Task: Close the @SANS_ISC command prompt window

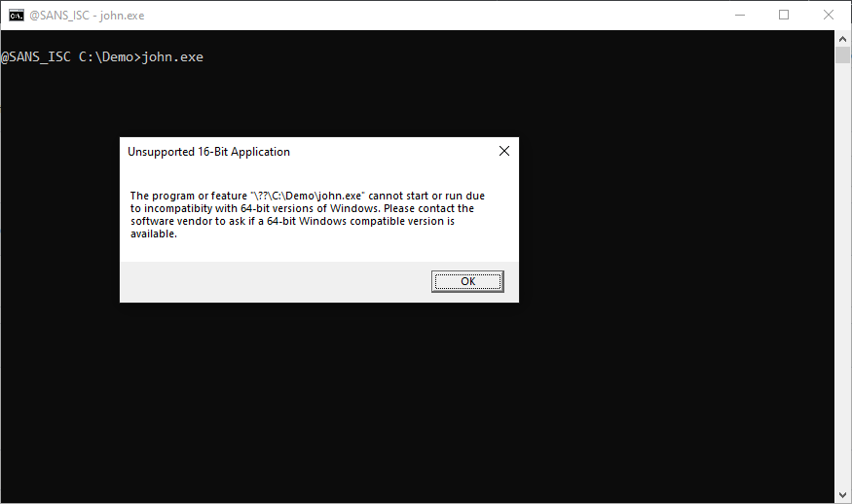Action: (x=828, y=15)
